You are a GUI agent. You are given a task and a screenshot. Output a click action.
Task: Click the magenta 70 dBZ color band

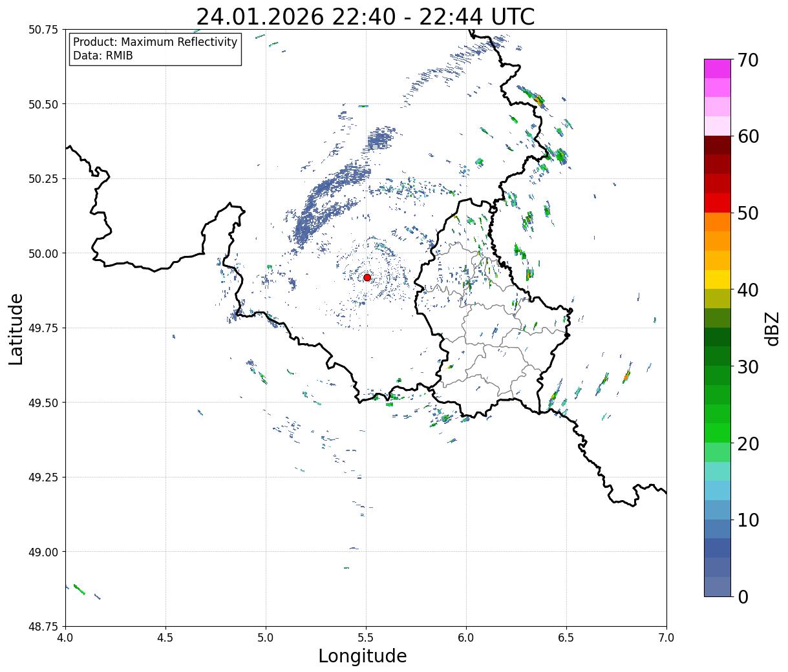(718, 68)
